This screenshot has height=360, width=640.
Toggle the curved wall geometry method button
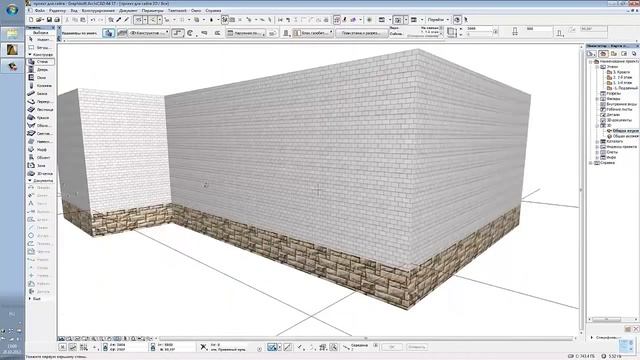pyautogui.click(x=190, y=33)
